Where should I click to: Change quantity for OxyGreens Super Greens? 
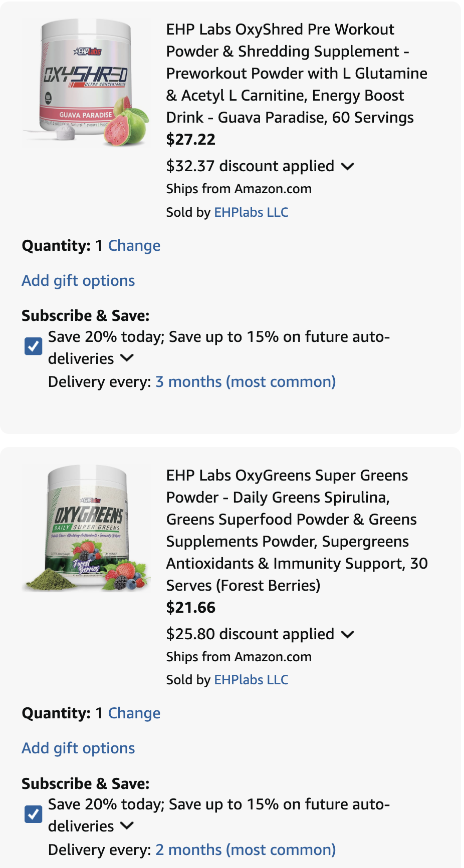(134, 713)
